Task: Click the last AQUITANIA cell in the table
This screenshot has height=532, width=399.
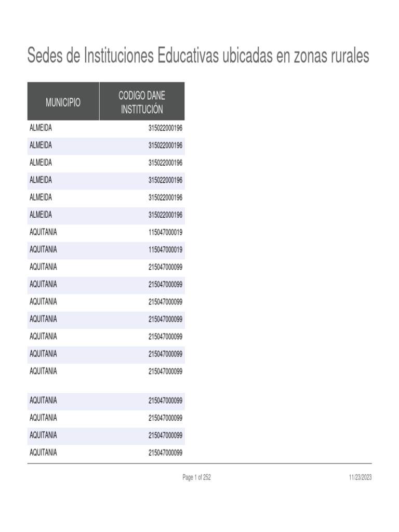Action: [44, 453]
